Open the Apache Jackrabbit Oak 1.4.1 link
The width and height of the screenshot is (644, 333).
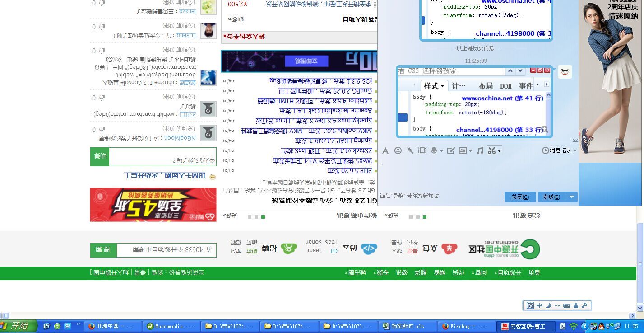pyautogui.click(x=325, y=111)
